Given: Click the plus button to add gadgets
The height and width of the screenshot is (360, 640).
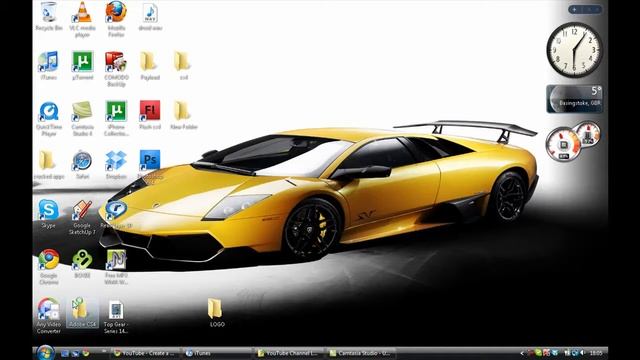Looking at the screenshot, I should click(x=574, y=9).
